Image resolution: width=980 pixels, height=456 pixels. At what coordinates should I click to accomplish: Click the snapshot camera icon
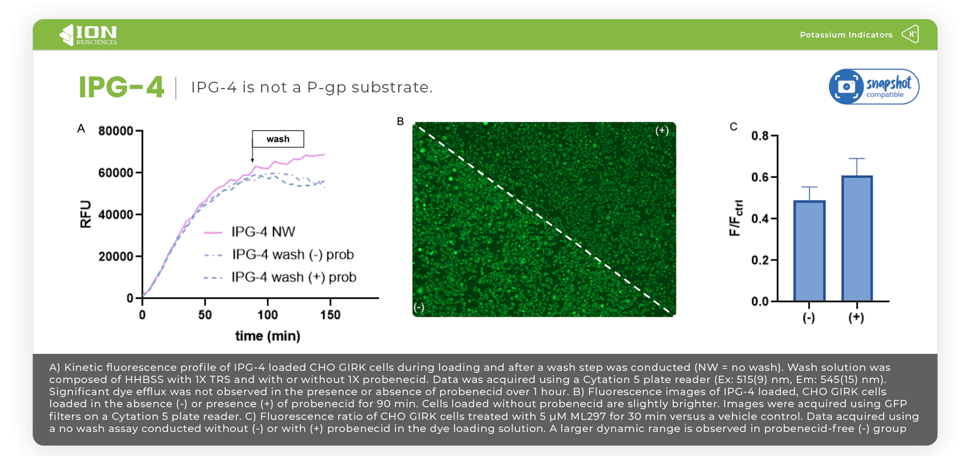click(847, 87)
